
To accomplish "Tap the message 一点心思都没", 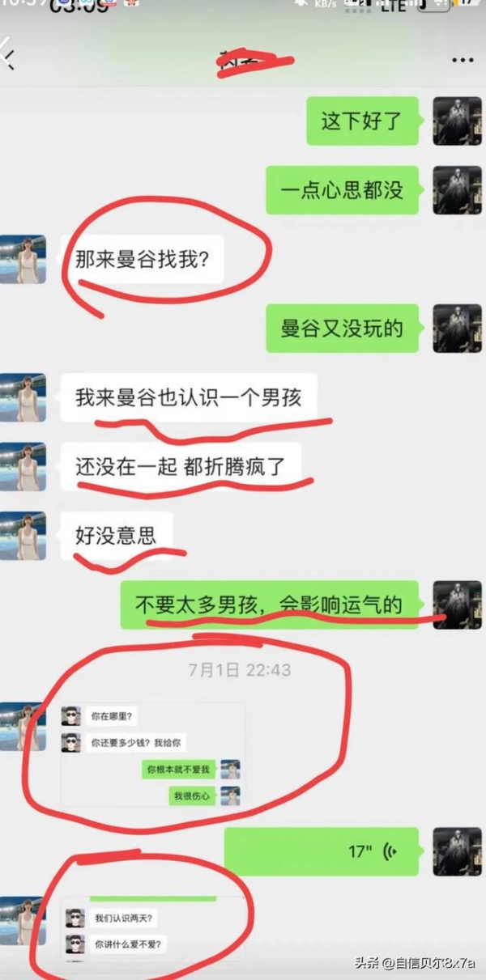I will (342, 190).
